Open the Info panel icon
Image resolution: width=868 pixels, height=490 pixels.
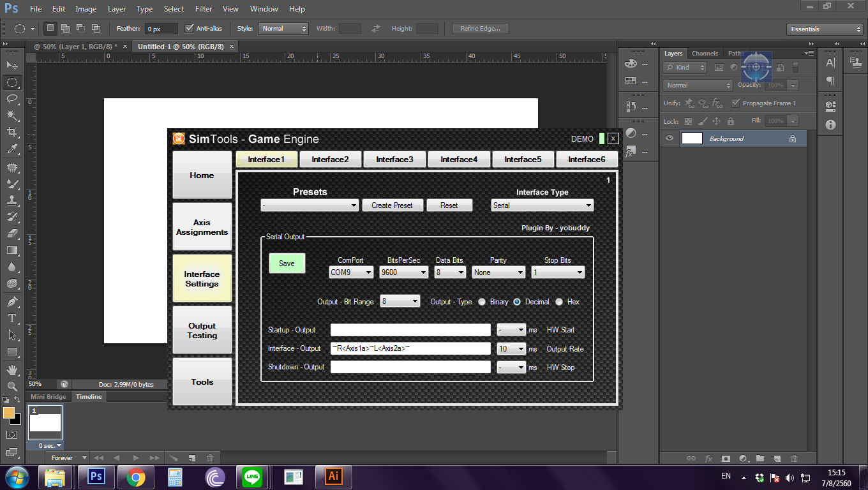[x=830, y=124]
